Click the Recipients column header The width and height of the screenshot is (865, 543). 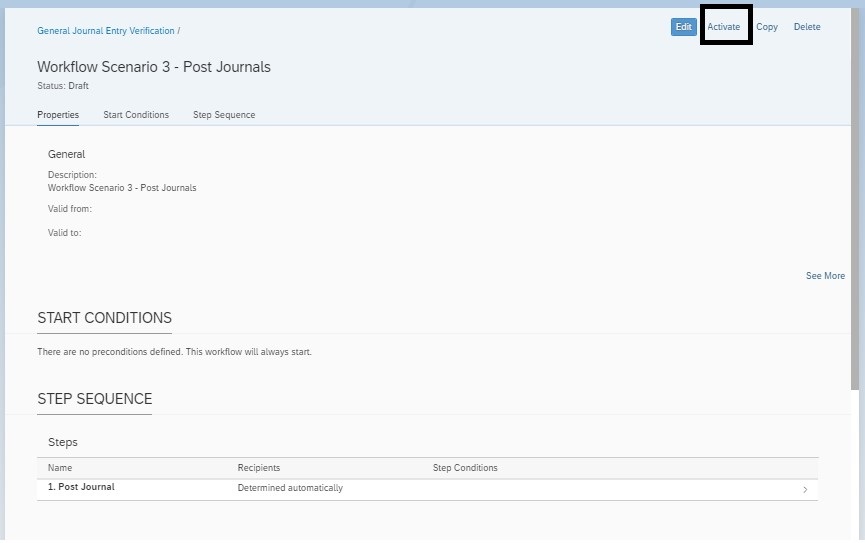pos(259,468)
